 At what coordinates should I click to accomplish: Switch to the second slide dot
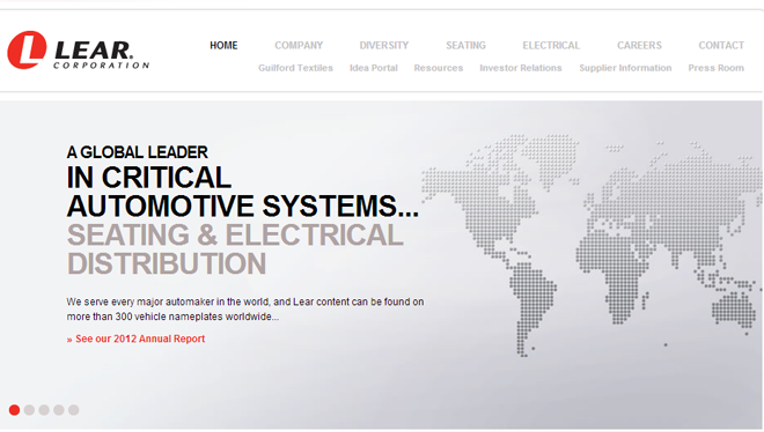pos(29,410)
